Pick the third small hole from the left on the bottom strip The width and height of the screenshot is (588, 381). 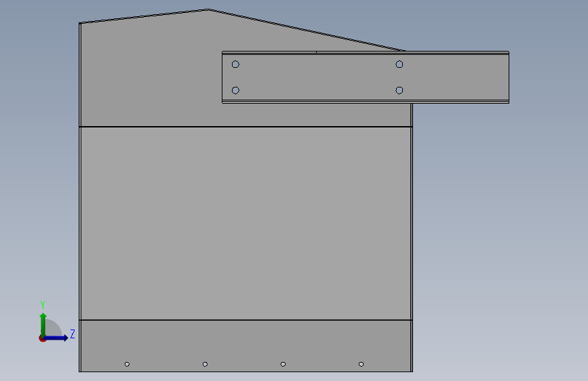click(283, 364)
